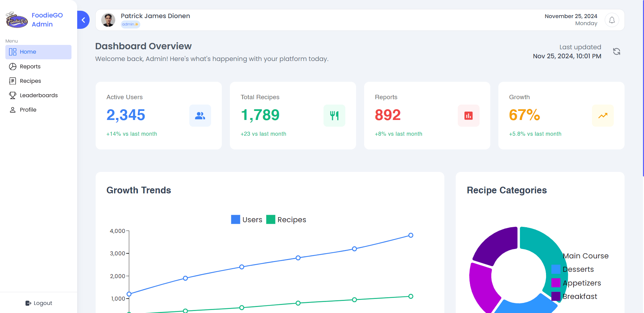Click the Reports bar chart icon

coord(468,116)
